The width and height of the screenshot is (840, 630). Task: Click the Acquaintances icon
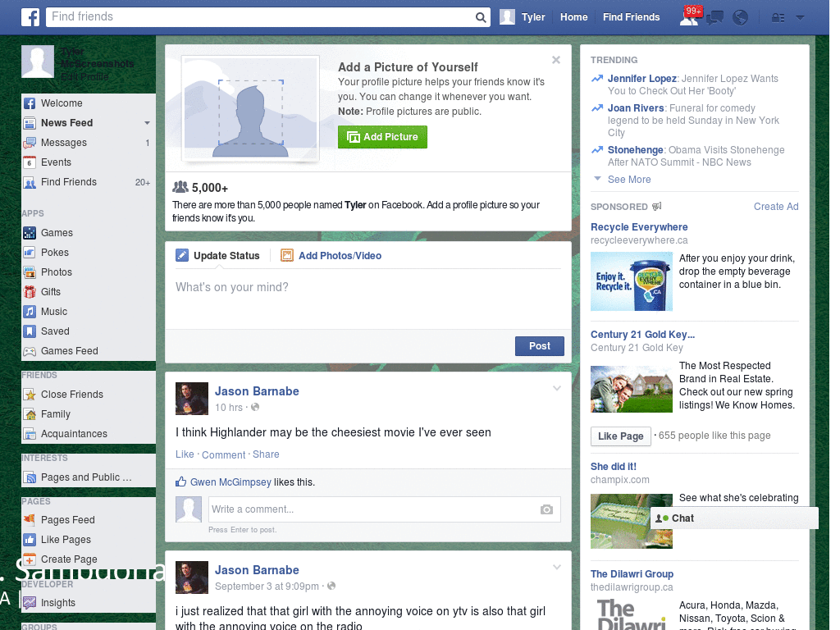(x=30, y=434)
